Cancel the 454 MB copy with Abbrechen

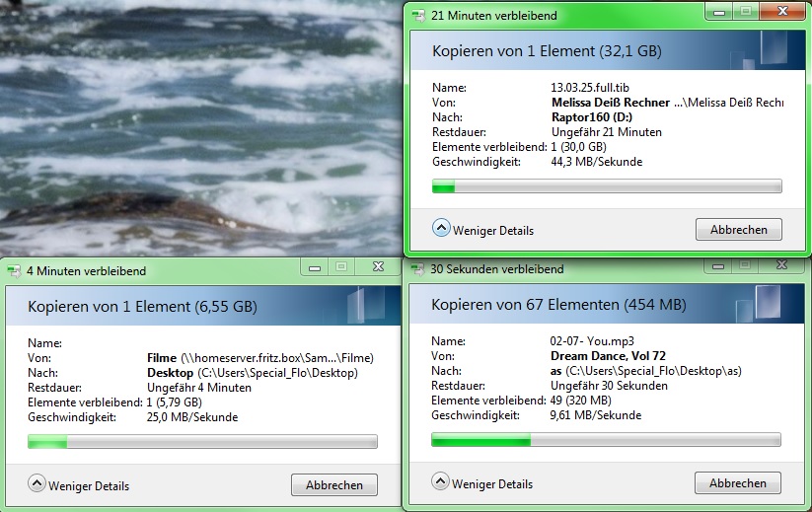click(x=737, y=483)
